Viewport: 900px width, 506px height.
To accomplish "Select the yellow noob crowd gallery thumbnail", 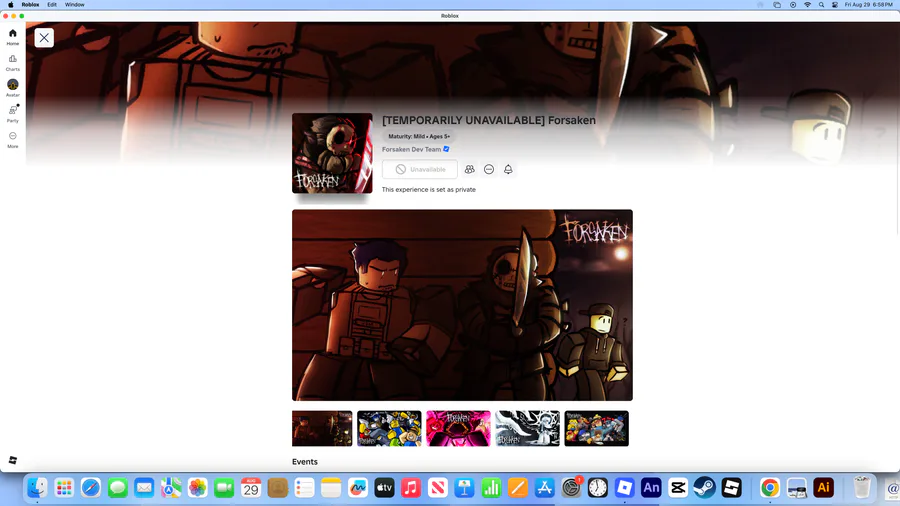I will (x=389, y=428).
